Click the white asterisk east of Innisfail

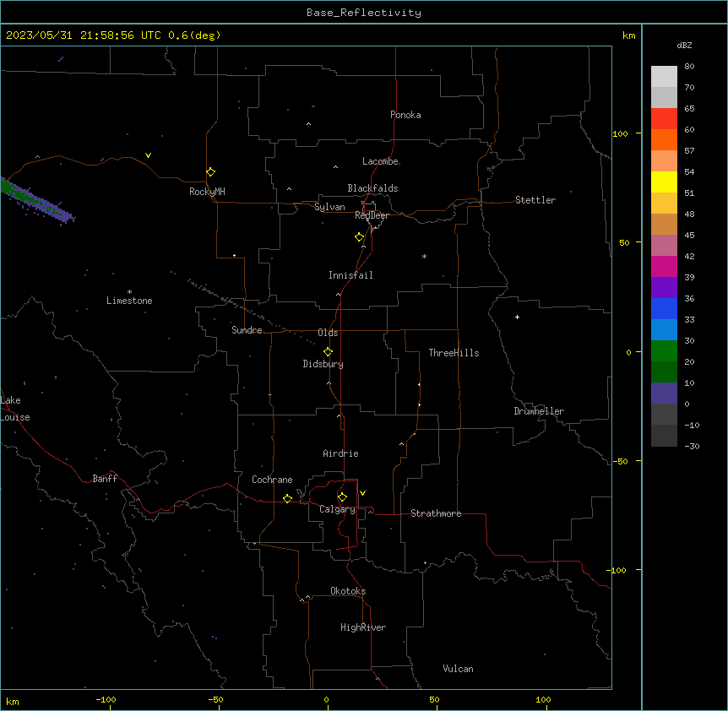pos(424,256)
